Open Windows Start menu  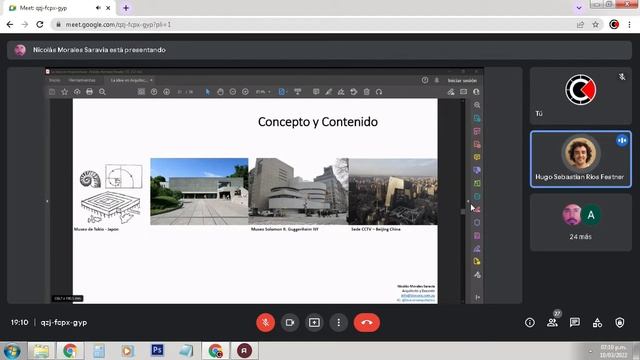pos(12,351)
